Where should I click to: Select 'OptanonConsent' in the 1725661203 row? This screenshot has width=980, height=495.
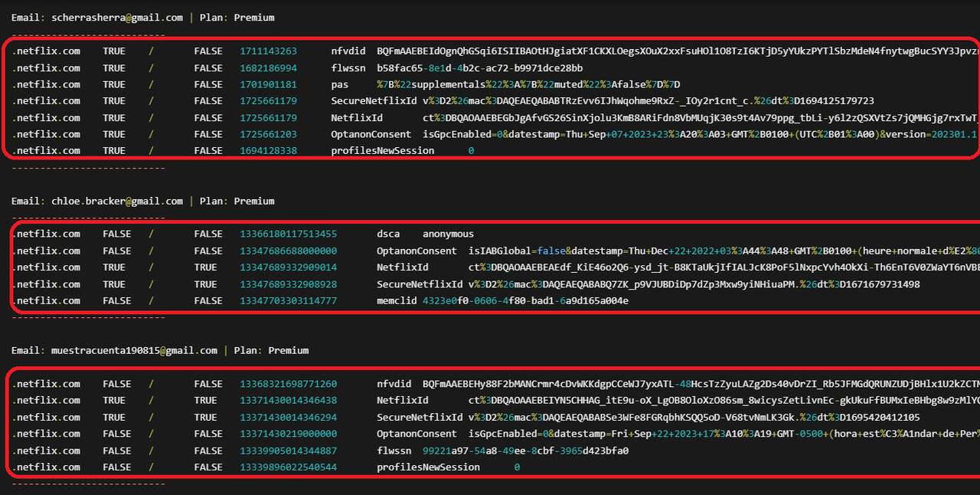coord(371,134)
